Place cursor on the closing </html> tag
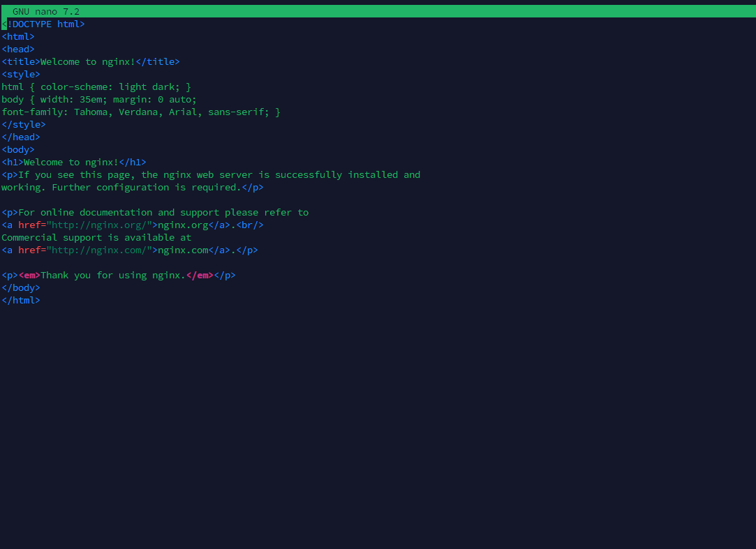Viewport: 756px width, 549px height. click(21, 301)
